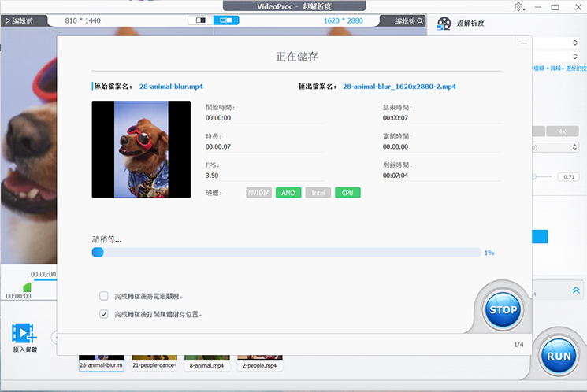587x392 pixels.
Task: Enable shutdown computer after conversion checkbox
Action: coord(104,296)
